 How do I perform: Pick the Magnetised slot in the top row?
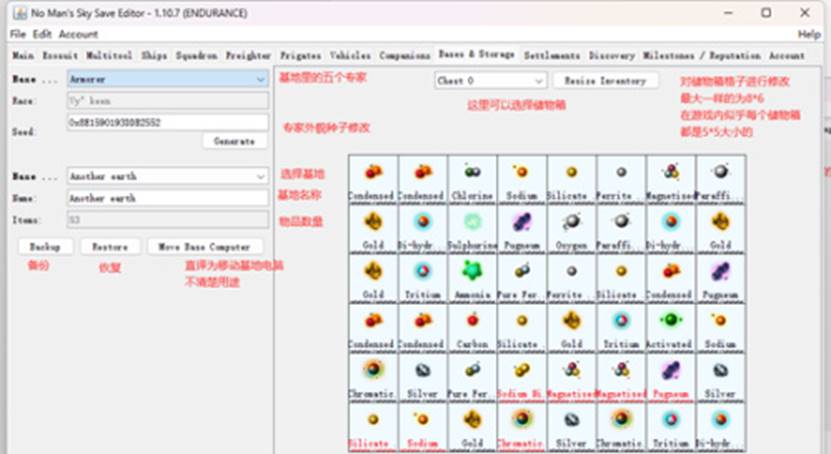pos(671,180)
